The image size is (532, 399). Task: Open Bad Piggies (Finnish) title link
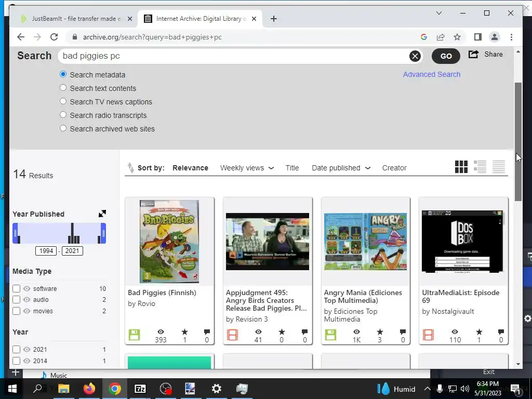click(x=162, y=292)
